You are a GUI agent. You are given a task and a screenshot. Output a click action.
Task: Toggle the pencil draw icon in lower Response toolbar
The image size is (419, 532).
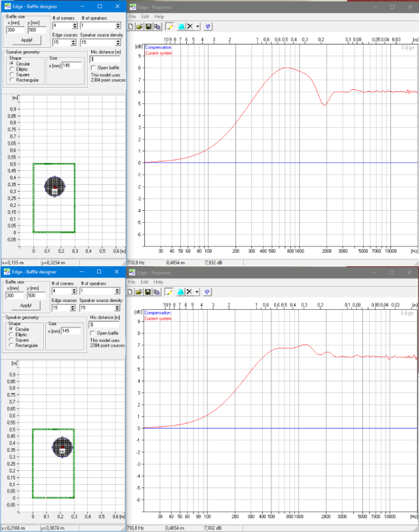pos(169,292)
